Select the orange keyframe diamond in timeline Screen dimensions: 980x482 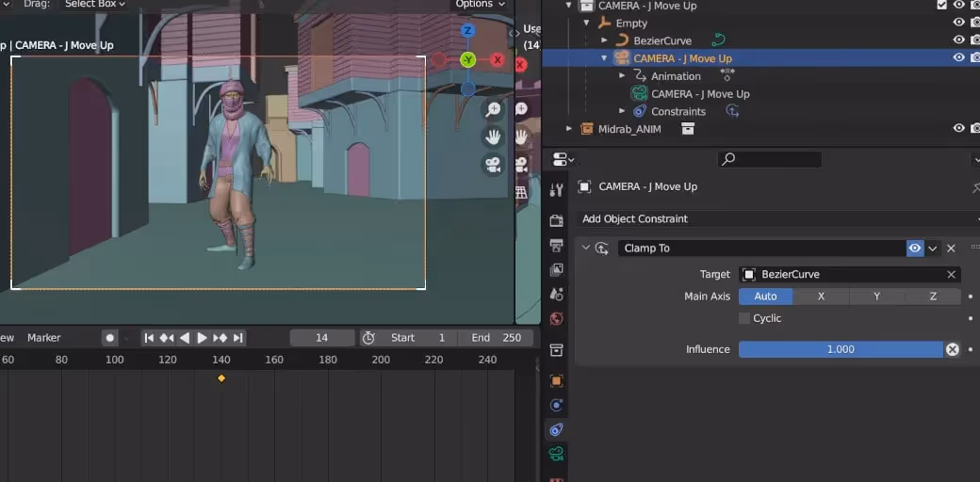(220, 378)
